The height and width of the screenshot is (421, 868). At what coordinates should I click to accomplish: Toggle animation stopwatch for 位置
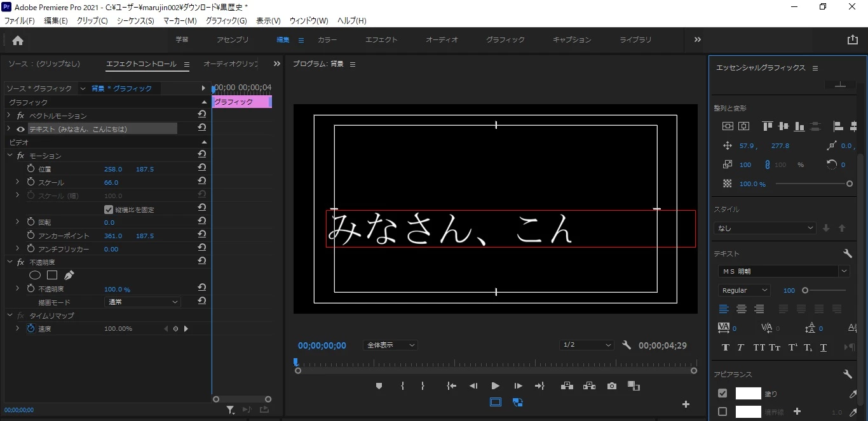pos(31,169)
